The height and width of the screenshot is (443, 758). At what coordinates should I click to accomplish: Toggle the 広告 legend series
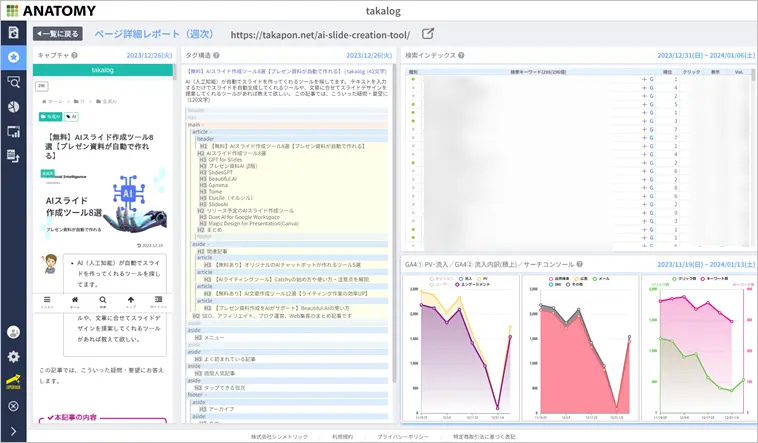580,279
